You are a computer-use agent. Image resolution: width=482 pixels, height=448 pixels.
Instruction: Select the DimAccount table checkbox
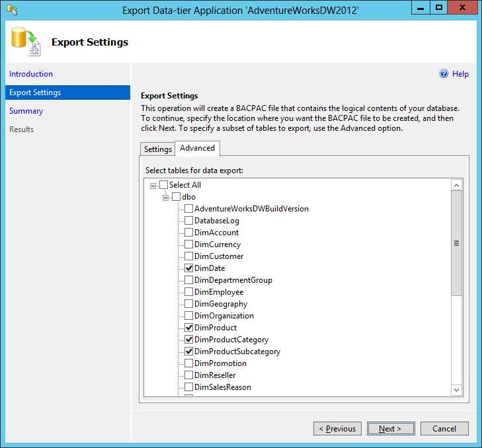pyautogui.click(x=188, y=233)
